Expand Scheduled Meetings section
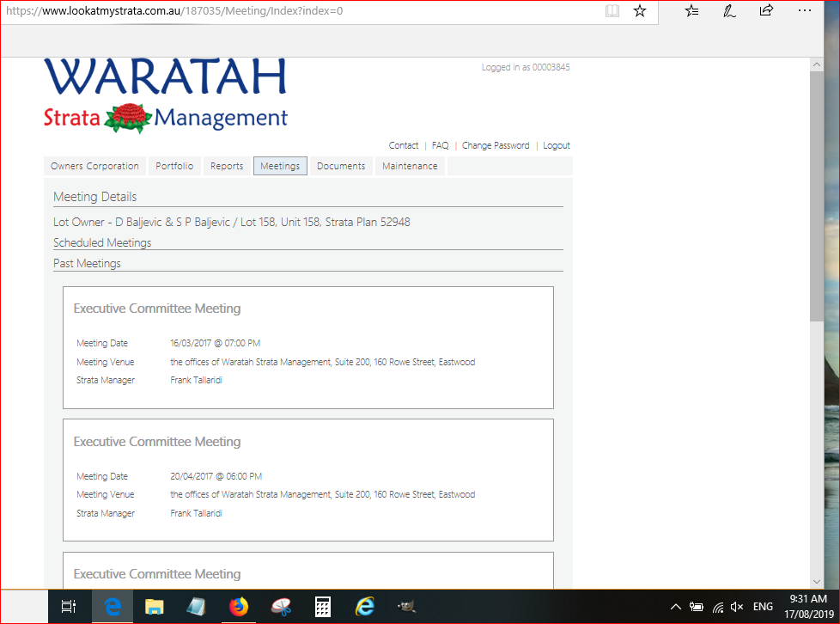This screenshot has height=624, width=840. (x=102, y=243)
